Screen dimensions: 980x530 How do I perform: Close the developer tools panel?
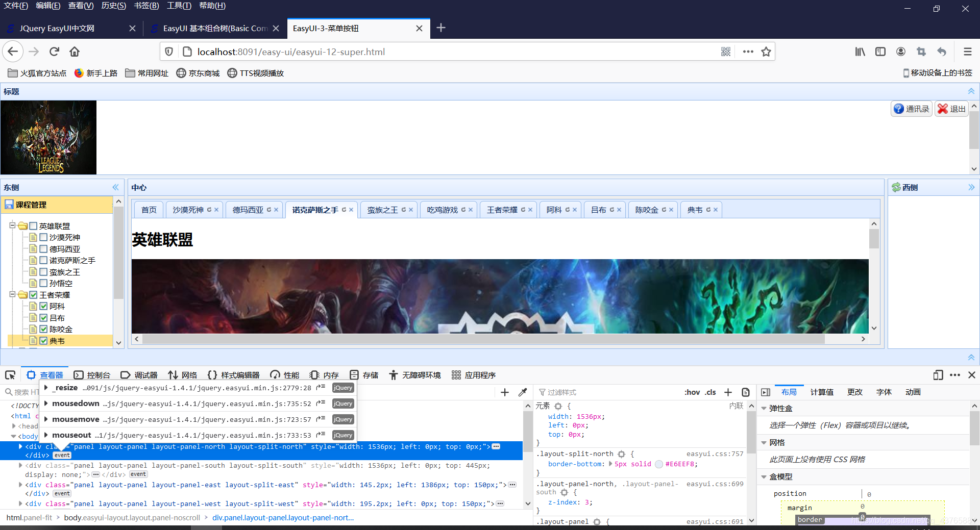[972, 375]
